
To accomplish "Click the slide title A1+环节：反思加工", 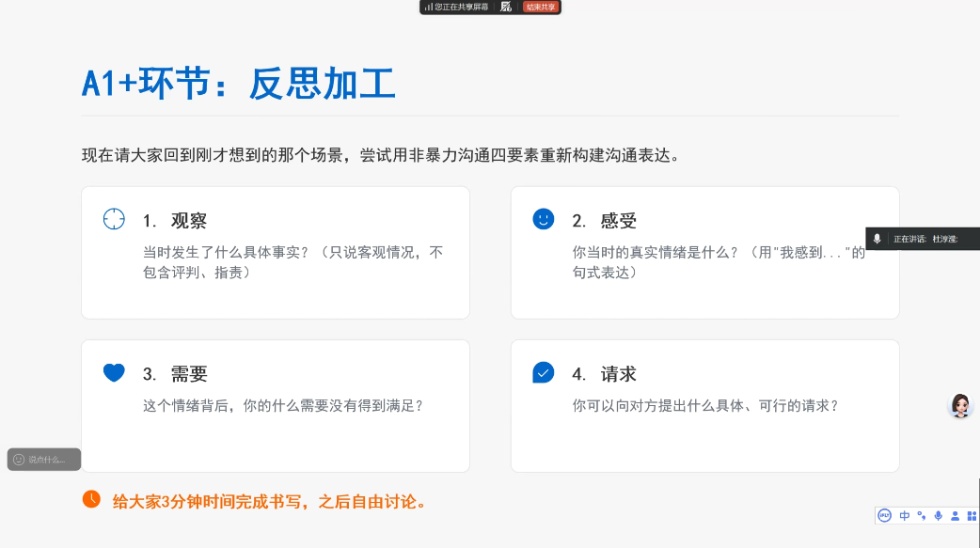I will (239, 85).
